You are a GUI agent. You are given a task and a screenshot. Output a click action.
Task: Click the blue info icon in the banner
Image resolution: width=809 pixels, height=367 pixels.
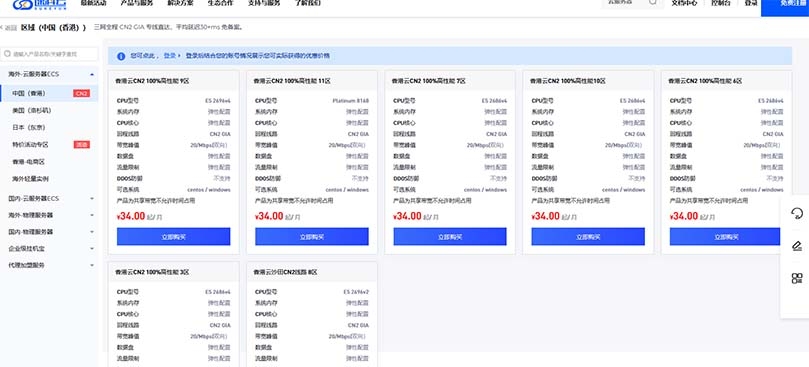(121, 56)
